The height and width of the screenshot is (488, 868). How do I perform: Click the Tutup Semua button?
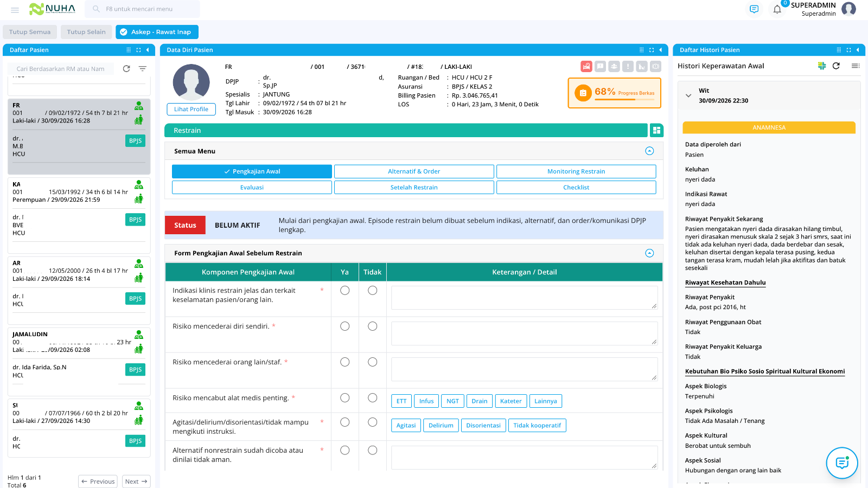click(x=30, y=32)
